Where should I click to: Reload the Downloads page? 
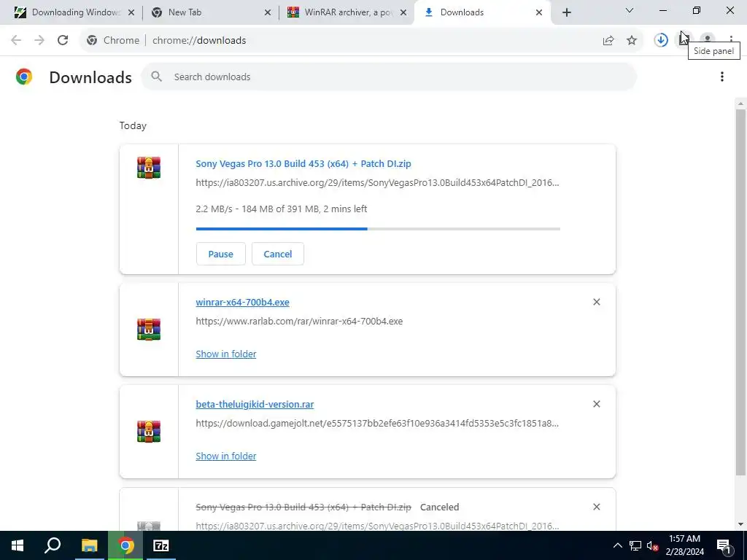[x=63, y=41]
